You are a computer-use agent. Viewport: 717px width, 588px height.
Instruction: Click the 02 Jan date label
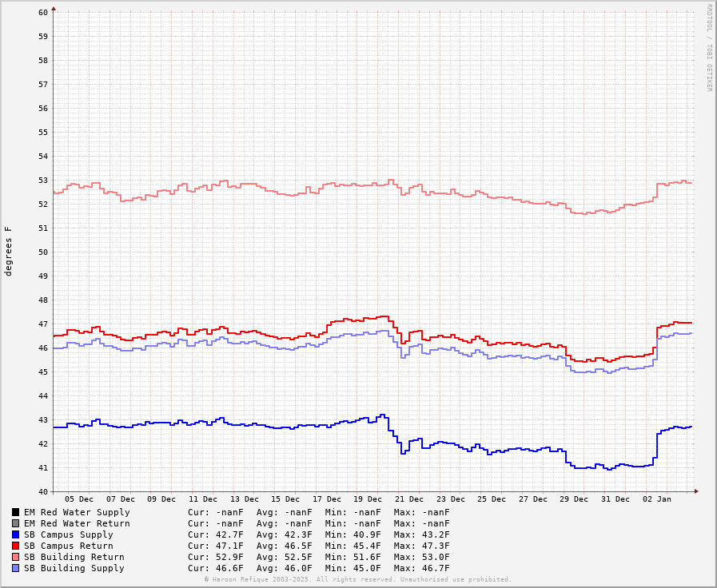tap(657, 499)
